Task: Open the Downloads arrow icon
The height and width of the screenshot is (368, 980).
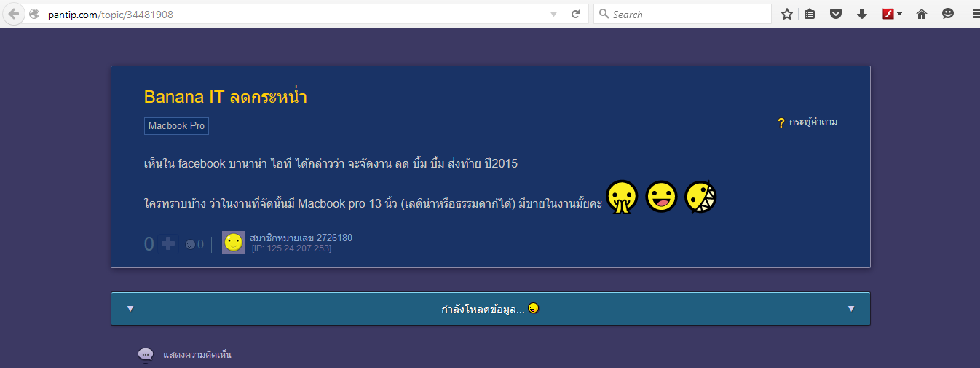Action: click(x=862, y=14)
